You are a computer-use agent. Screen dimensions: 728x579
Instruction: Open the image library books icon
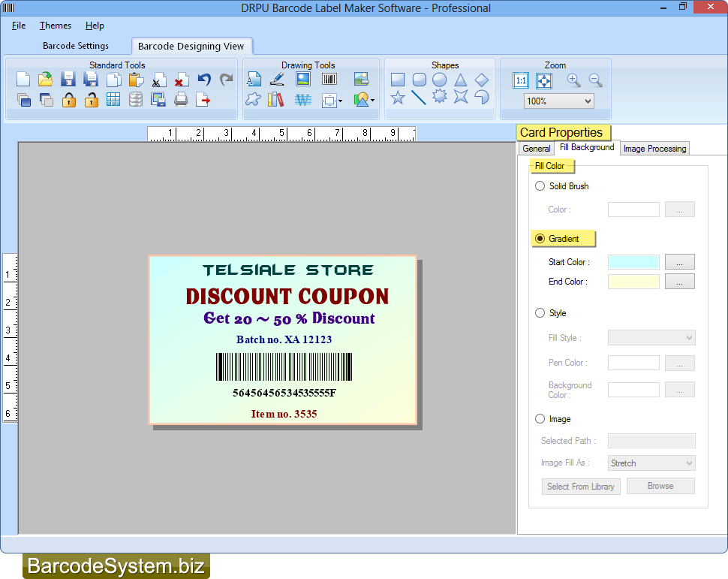click(x=275, y=99)
